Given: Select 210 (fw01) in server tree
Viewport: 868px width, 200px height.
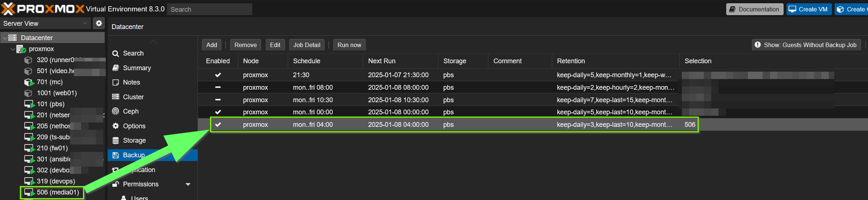Looking at the screenshot, I should (x=52, y=148).
